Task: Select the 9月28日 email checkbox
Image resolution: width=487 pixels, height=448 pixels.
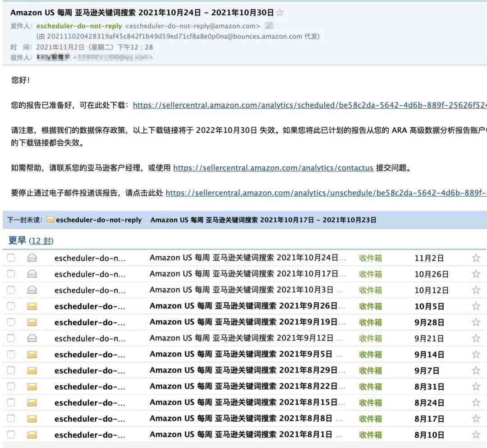Action: tap(11, 322)
